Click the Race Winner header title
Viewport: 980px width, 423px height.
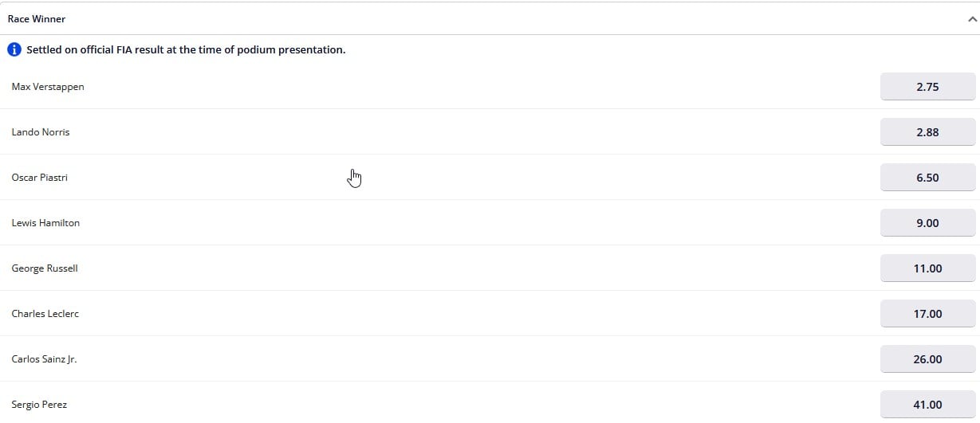point(37,18)
